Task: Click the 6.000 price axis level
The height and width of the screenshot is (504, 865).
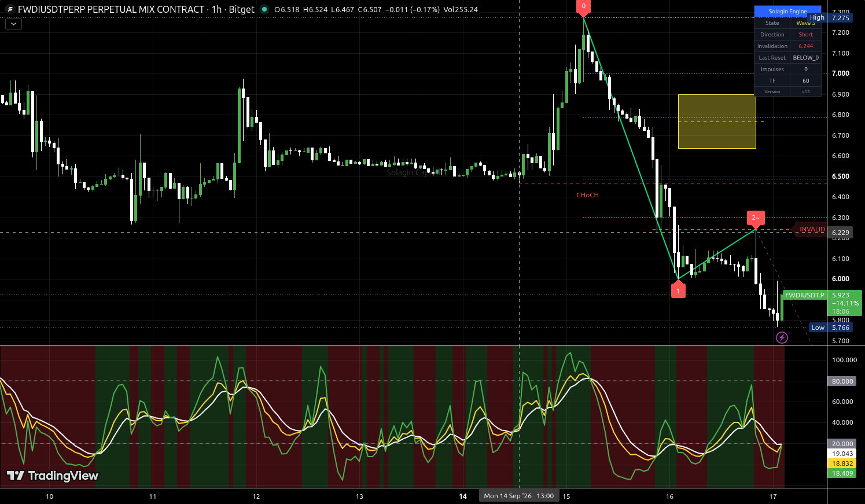Action: coord(840,279)
